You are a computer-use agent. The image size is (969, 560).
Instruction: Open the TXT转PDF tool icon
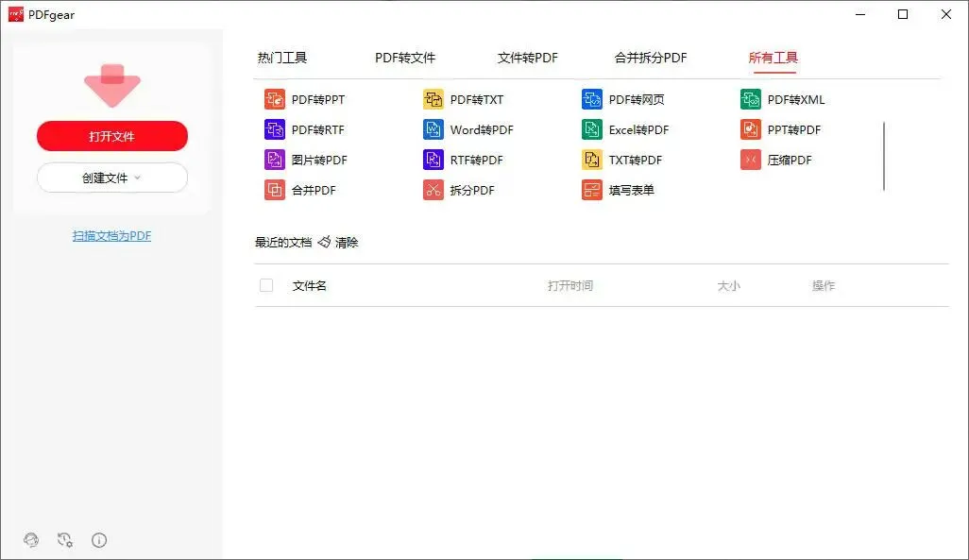(x=592, y=160)
